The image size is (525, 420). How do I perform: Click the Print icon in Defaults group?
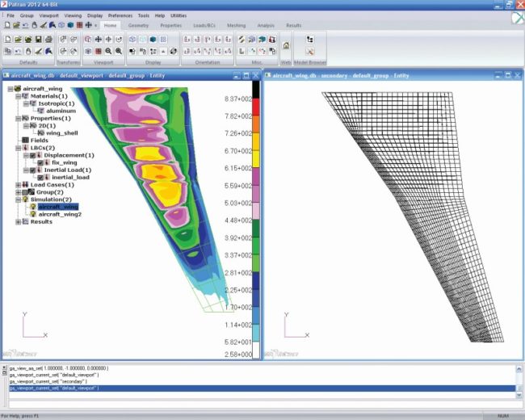[48, 39]
